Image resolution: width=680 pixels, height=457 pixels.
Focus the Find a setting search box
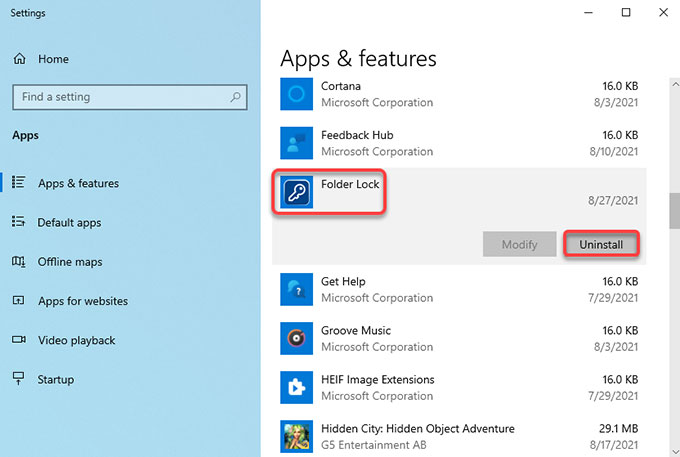click(x=130, y=97)
